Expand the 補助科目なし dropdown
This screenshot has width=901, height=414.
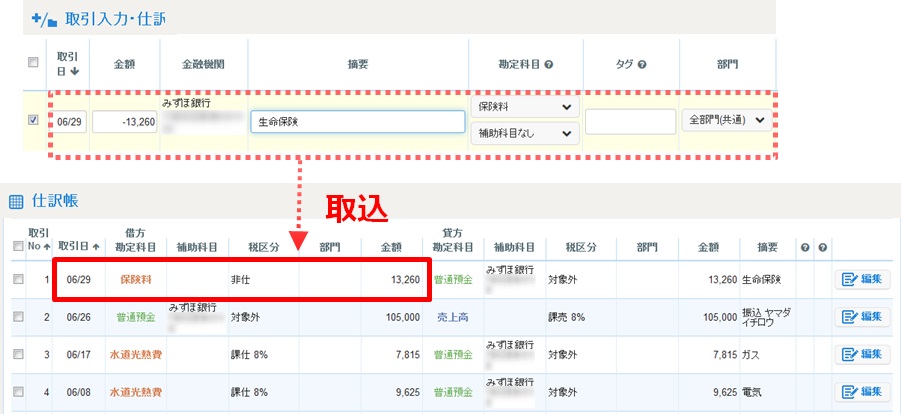click(x=524, y=133)
